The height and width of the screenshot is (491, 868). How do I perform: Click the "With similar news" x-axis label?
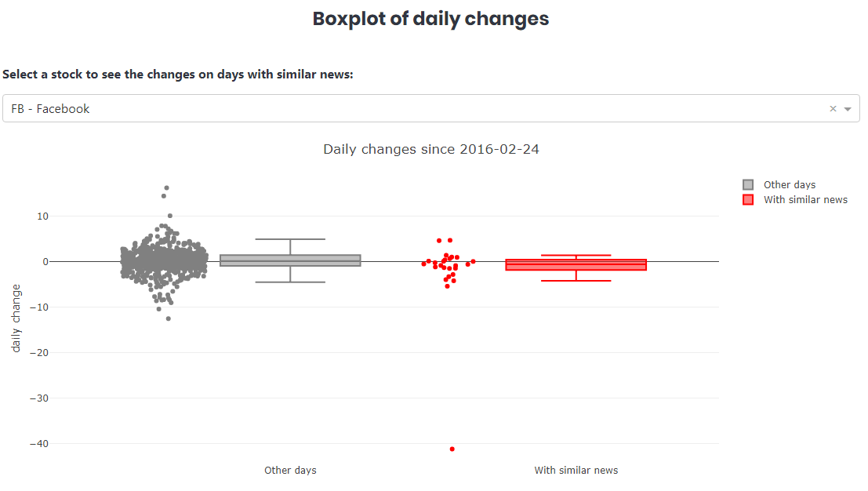pyautogui.click(x=576, y=471)
